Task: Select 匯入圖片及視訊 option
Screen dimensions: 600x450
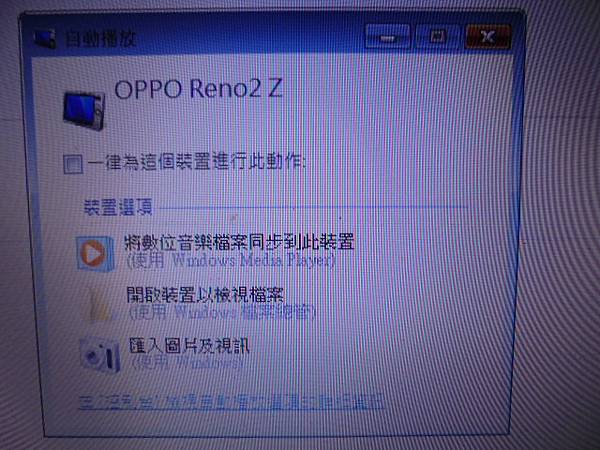Action: click(189, 346)
